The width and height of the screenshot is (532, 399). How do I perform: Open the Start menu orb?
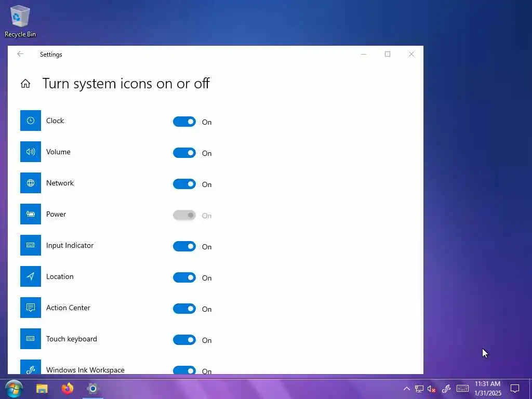pyautogui.click(x=14, y=389)
